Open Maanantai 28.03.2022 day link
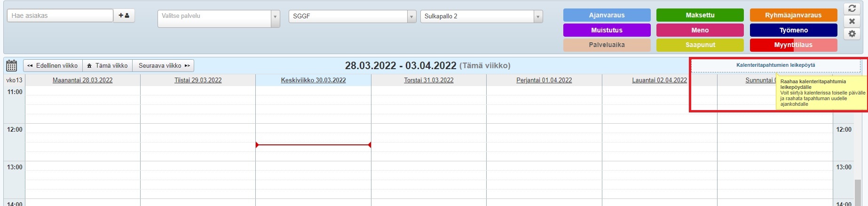 (83, 80)
